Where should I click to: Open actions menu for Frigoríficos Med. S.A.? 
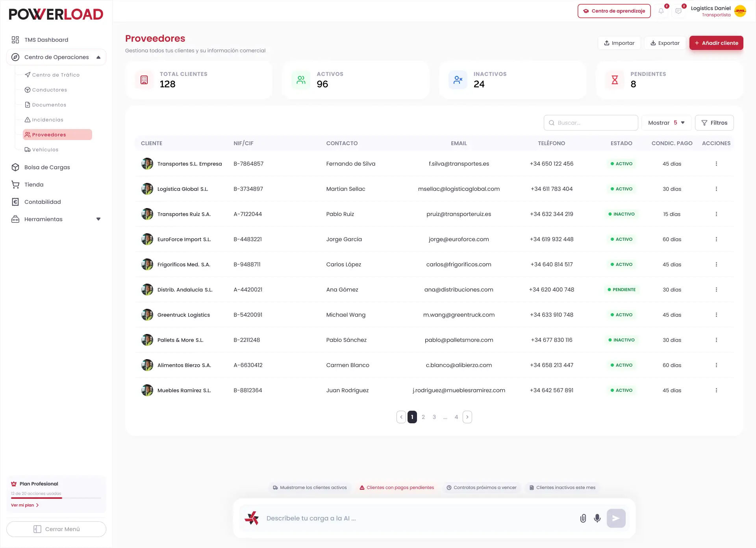(716, 264)
